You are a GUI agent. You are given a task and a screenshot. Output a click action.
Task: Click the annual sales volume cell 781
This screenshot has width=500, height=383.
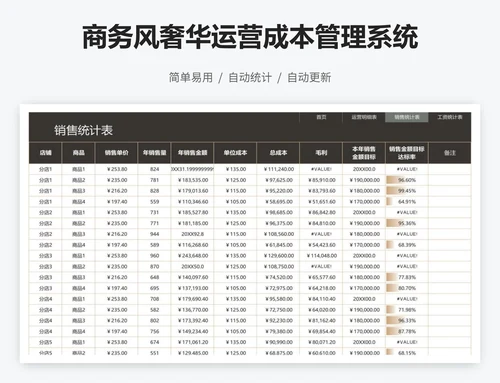pyautogui.click(x=154, y=180)
